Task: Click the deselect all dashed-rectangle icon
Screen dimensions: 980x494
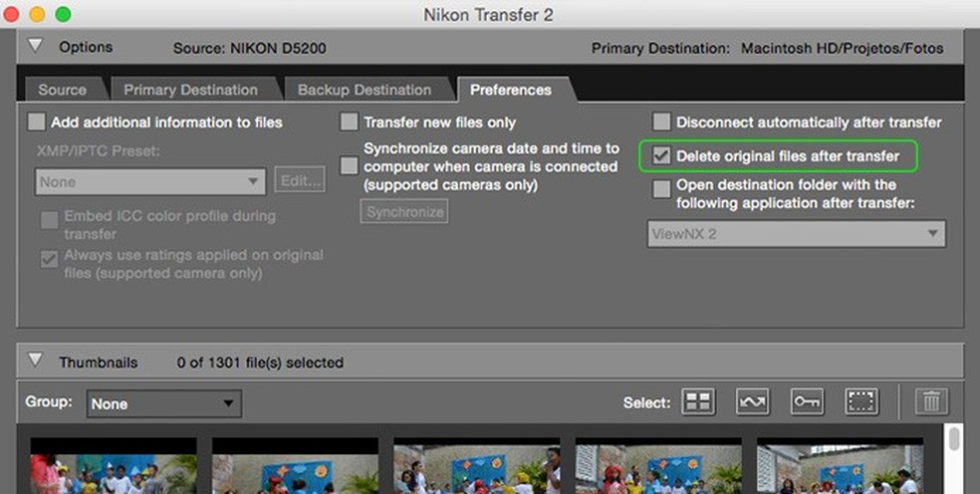Action: [x=861, y=401]
